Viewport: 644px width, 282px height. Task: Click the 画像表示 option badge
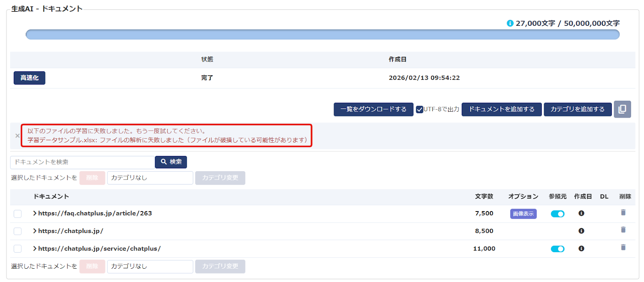(523, 214)
